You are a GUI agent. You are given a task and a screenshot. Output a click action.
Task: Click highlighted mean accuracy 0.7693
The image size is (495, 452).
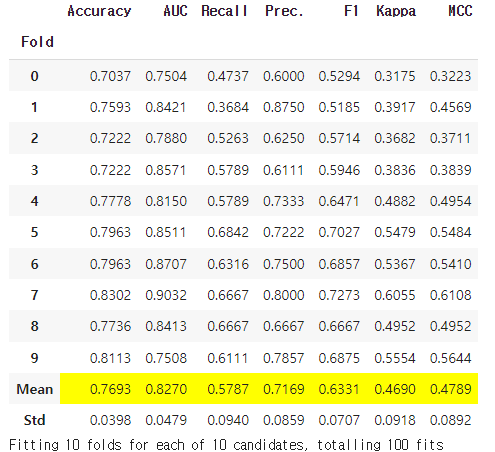point(110,389)
